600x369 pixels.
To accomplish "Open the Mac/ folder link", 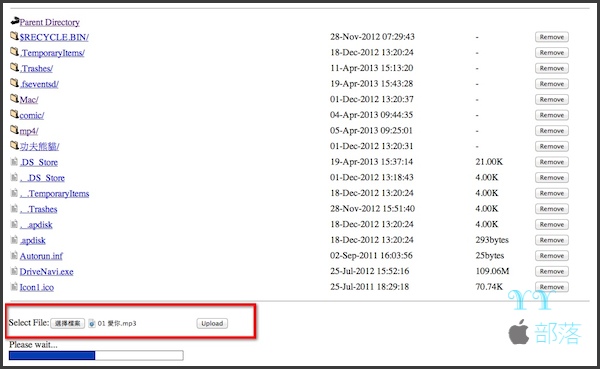I will [29, 100].
